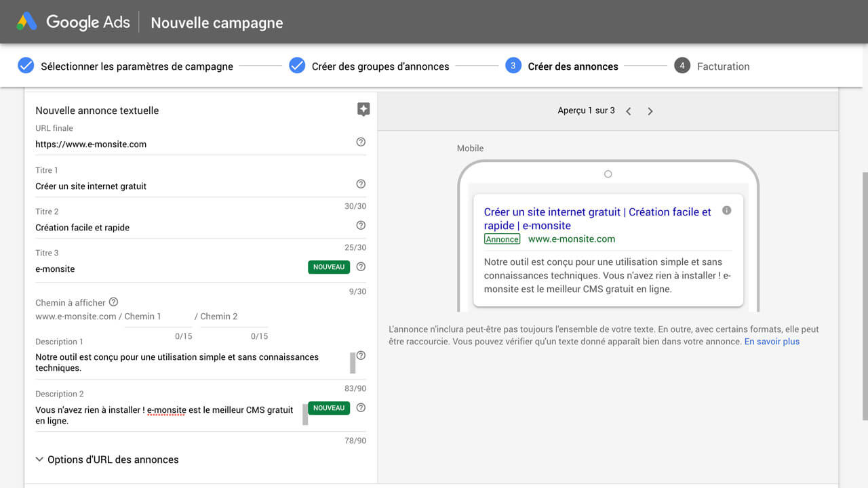868x488 pixels.
Task: Click the Mobile preview label
Action: point(470,148)
